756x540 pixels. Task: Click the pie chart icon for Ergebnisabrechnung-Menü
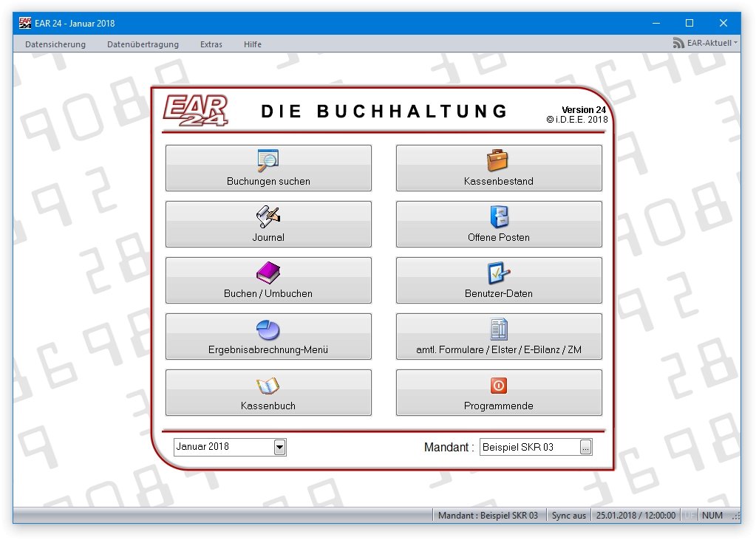click(268, 329)
